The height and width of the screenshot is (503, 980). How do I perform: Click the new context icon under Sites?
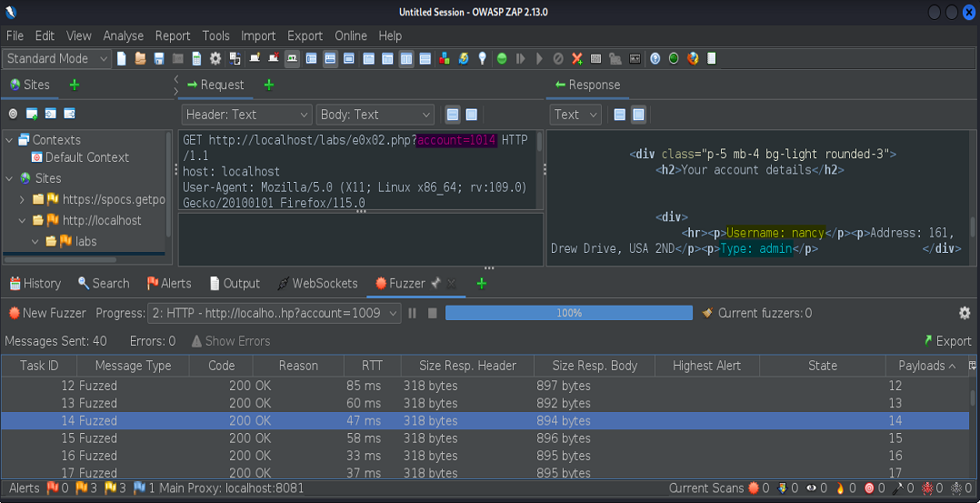pos(32,114)
